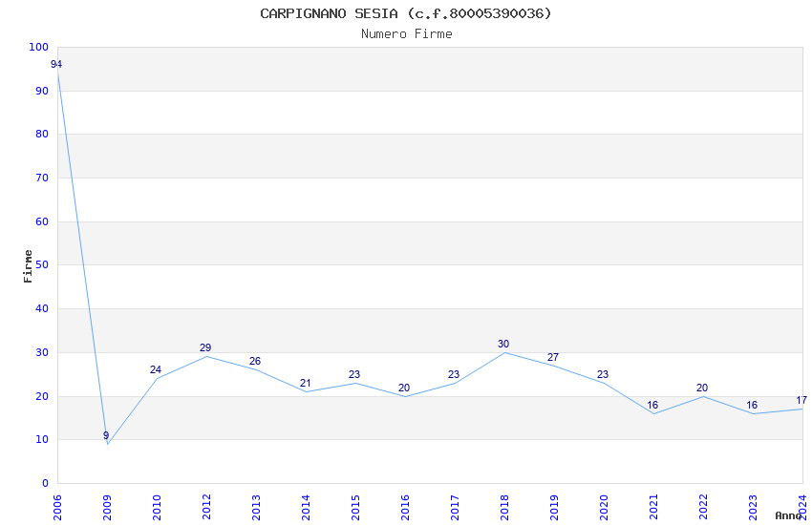The image size is (812, 525).
Task: Select year 2020 on the x-axis
Action: (x=605, y=508)
